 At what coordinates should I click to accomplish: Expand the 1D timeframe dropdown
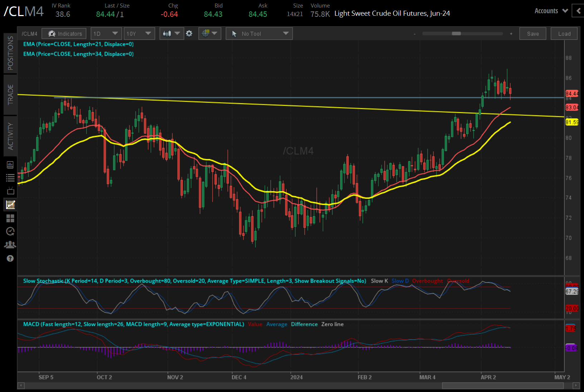click(x=106, y=34)
